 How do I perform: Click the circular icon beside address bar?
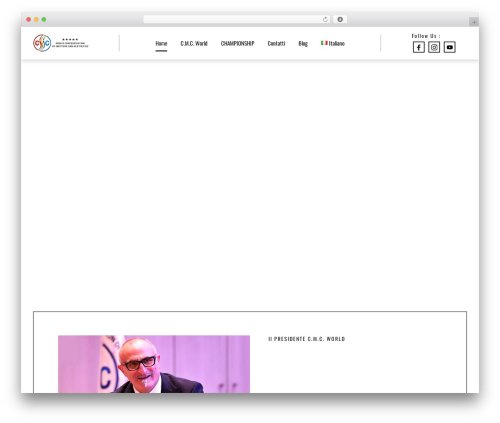pyautogui.click(x=340, y=19)
